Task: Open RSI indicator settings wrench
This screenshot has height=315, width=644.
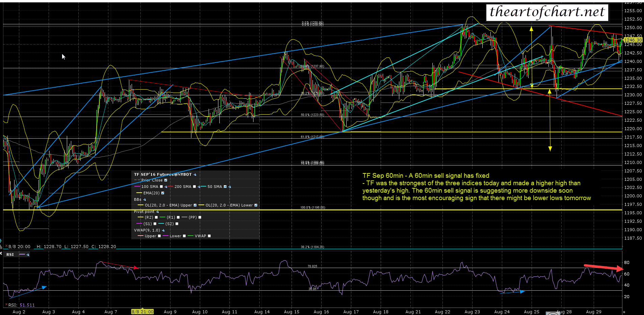Action: point(28,255)
